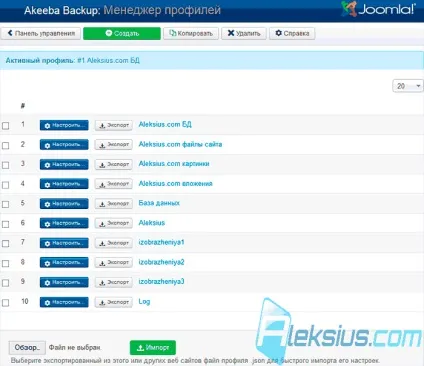This screenshot has width=424, height=366.
Task: Click Настроить for izobrazheniya1 profile
Action: click(x=64, y=243)
